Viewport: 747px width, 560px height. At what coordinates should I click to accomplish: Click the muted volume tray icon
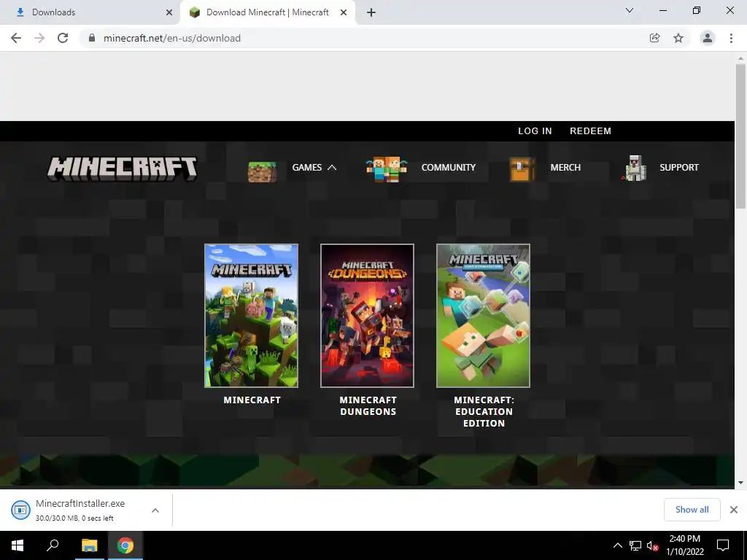tap(652, 545)
